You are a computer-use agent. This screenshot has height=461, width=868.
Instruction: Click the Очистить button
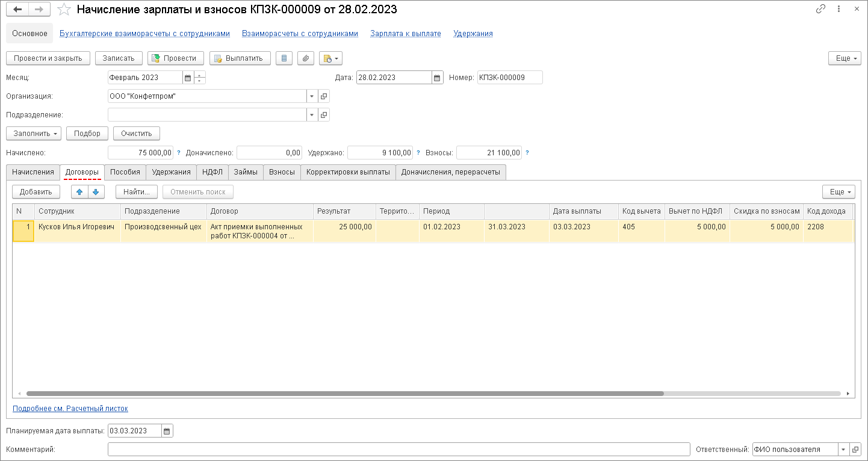tap(137, 133)
